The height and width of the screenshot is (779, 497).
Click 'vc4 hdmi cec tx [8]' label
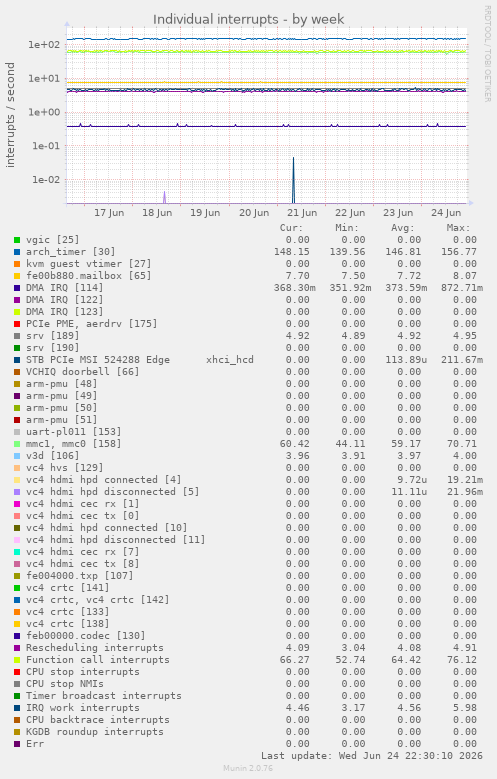[83, 564]
